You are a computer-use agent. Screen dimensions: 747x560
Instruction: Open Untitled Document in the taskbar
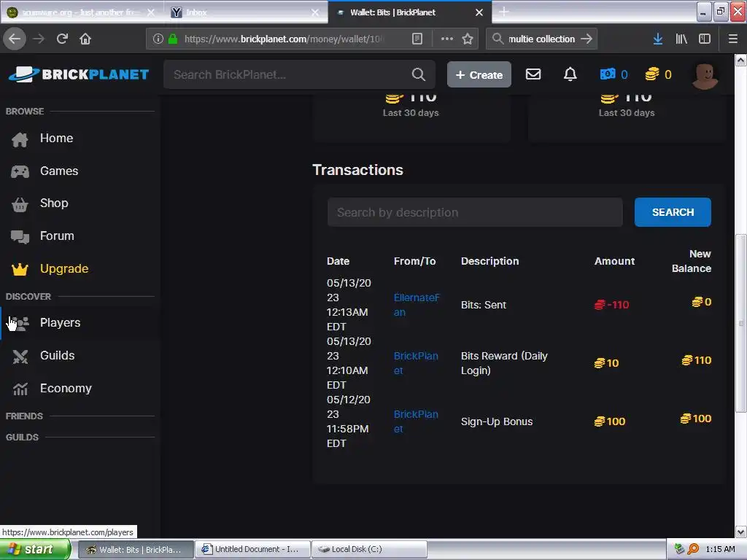[252, 550]
